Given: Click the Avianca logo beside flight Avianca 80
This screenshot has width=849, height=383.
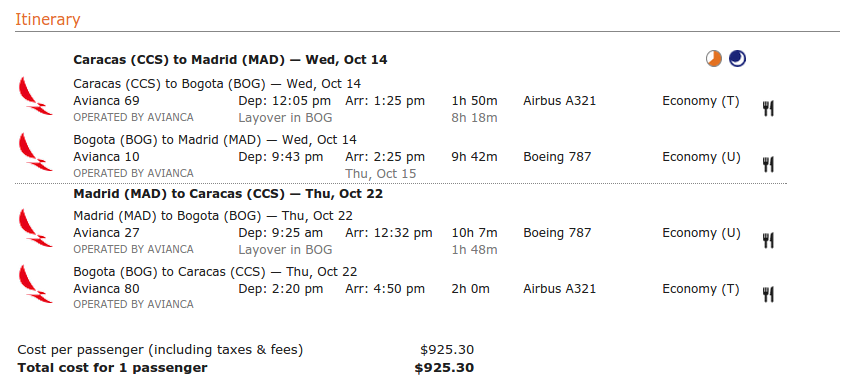Looking at the screenshot, I should pyautogui.click(x=35, y=284).
